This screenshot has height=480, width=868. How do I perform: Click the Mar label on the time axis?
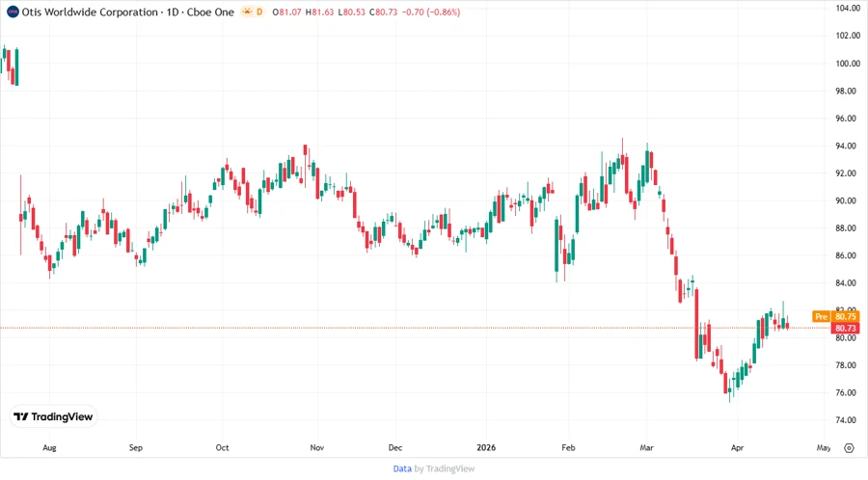coord(646,447)
